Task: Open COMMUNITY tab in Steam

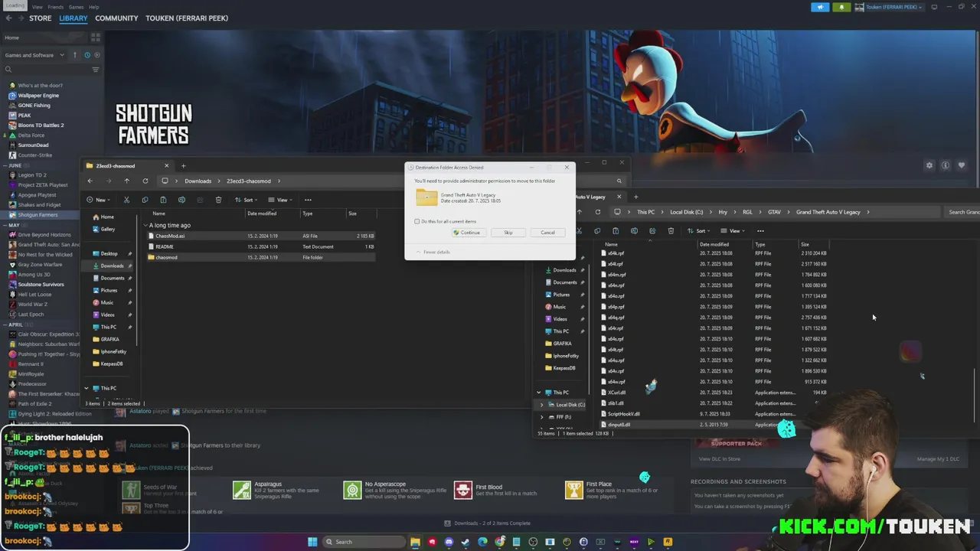Action: point(116,18)
